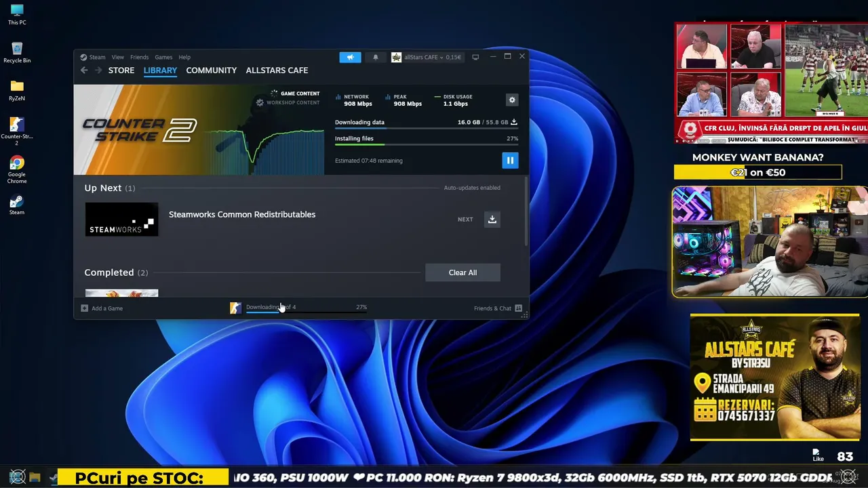868x488 pixels.
Task: Select This PC desktop icon
Action: [17, 14]
